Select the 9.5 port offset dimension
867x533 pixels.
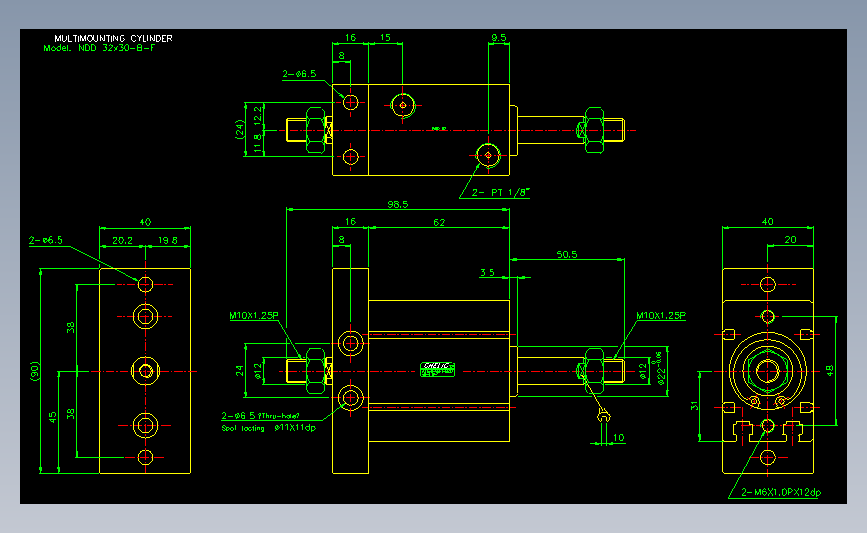coord(498,38)
